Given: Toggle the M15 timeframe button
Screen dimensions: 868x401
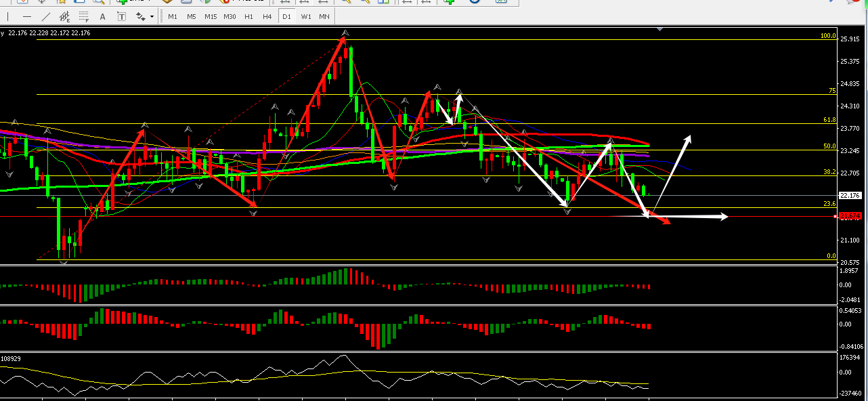Looking at the screenshot, I should pyautogui.click(x=211, y=16).
